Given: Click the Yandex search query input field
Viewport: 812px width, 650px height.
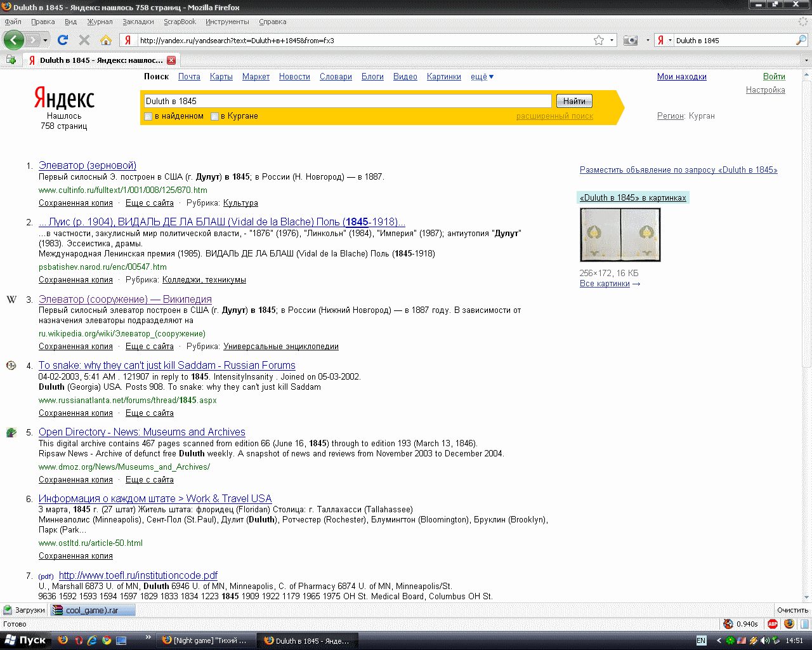Looking at the screenshot, I should coord(348,101).
